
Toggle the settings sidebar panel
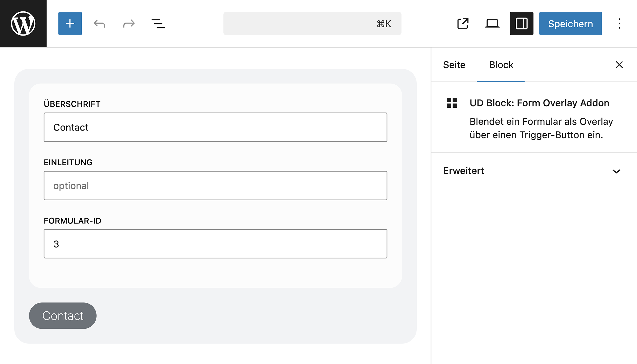[x=522, y=23]
